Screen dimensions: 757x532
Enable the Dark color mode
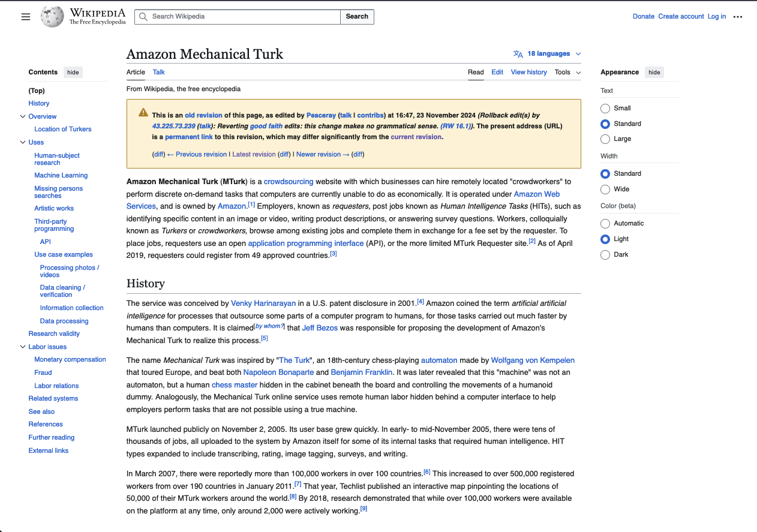(605, 254)
